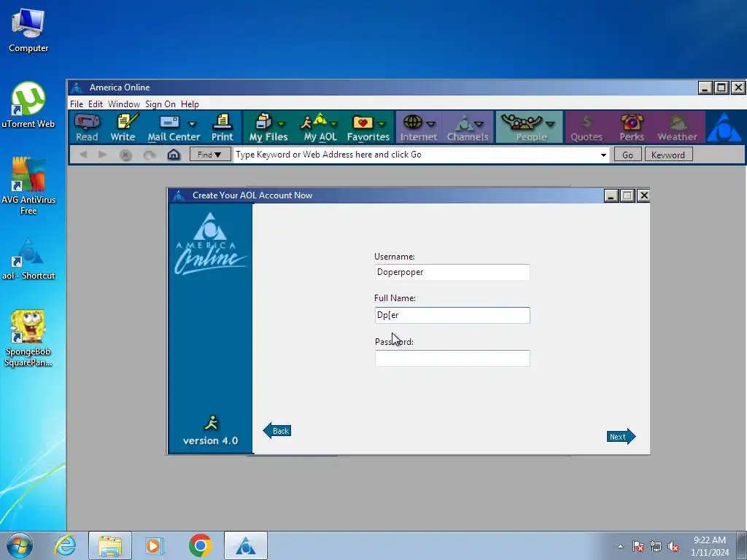This screenshot has height=560, width=747.
Task: Expand the My Files dropdown arrow
Action: [x=281, y=124]
